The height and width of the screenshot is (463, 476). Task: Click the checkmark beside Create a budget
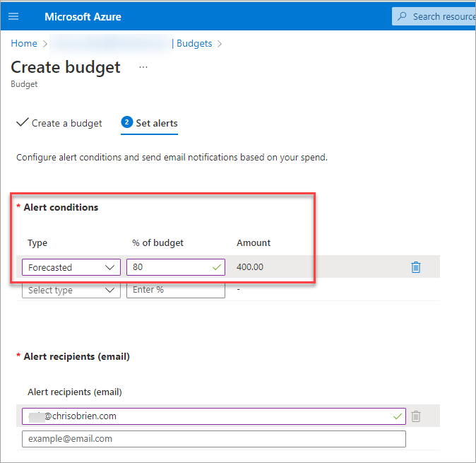point(22,123)
